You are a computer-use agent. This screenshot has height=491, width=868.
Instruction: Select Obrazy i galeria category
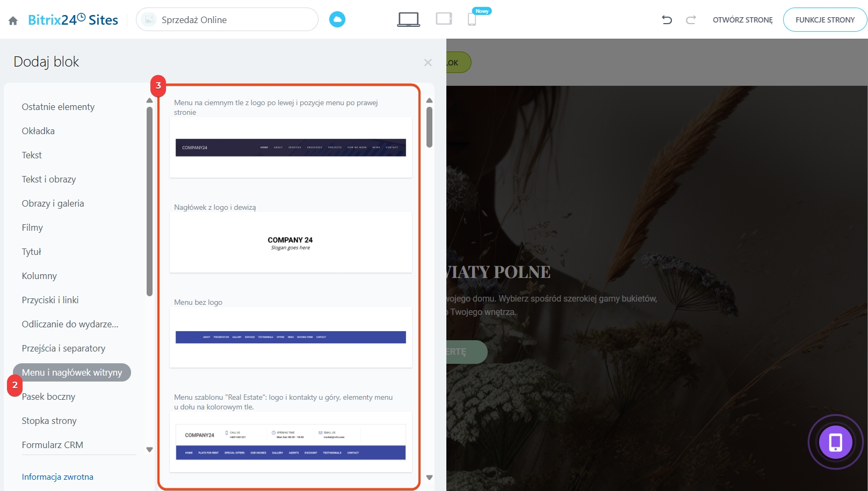click(53, 203)
